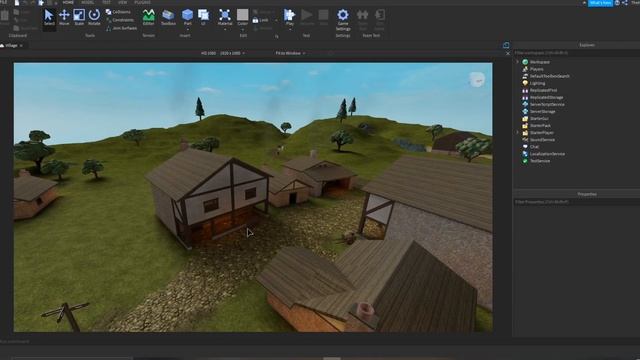Image resolution: width=640 pixels, height=360 pixels.
Task: Open the Part dropdown arrow
Action: 188,29
